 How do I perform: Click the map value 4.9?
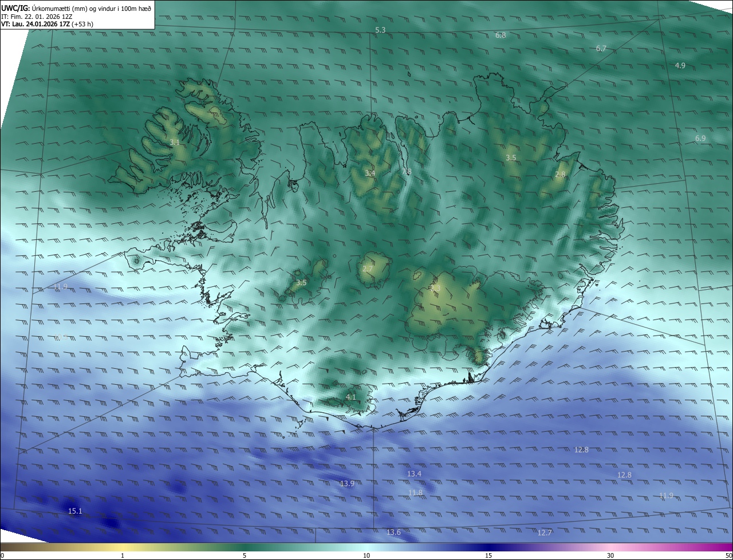(680, 66)
